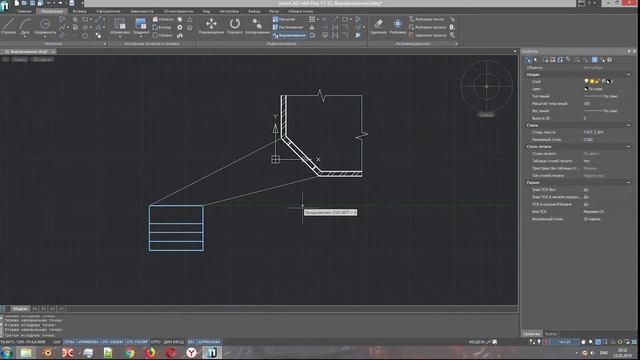This screenshot has width=640, height=360.
Task: Collapse the Разное section in Properties
Action: [628, 182]
